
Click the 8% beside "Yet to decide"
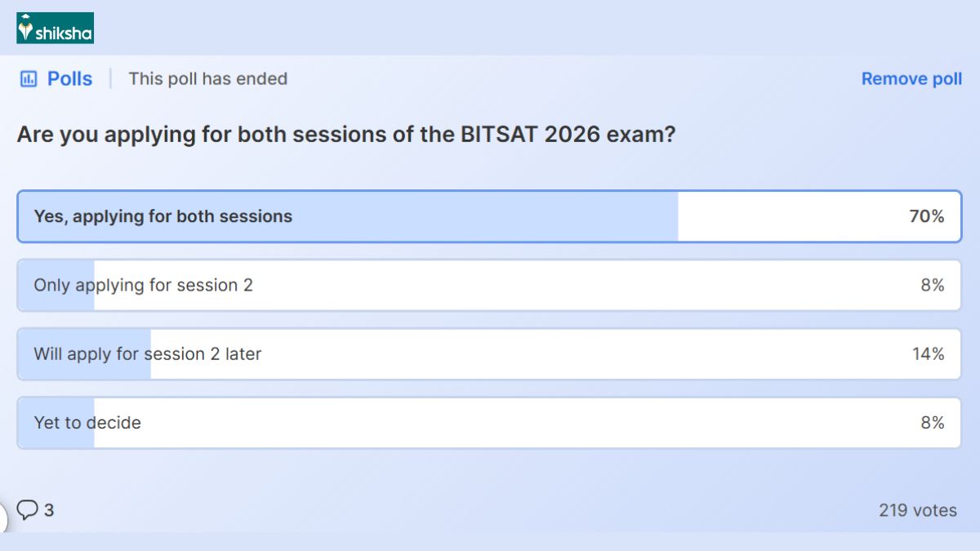click(x=932, y=423)
